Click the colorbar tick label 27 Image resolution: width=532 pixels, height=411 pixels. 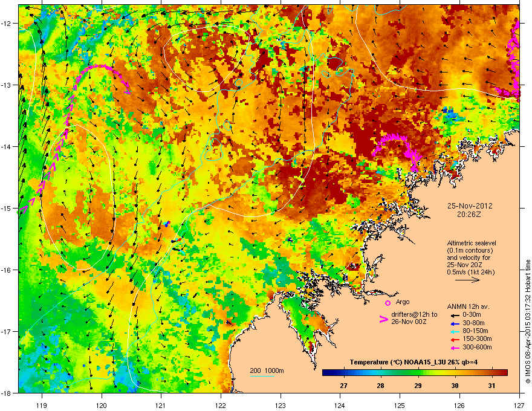[x=344, y=386]
